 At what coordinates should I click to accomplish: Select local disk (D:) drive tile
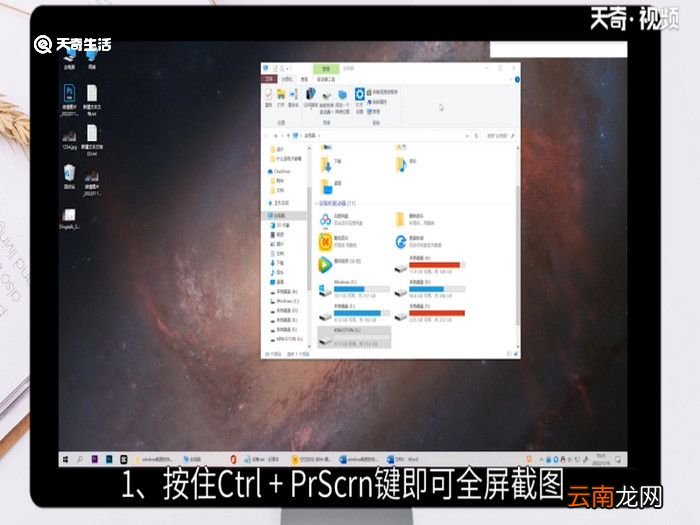coord(430,289)
